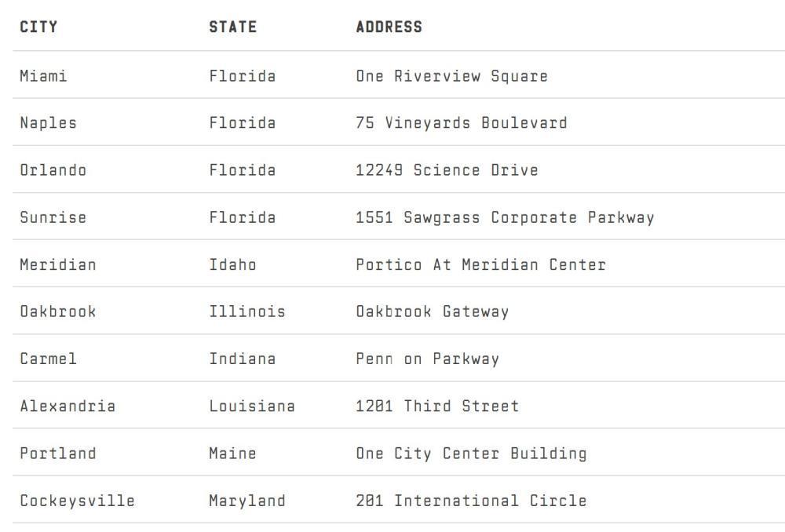Click the ADDRESS column header
The height and width of the screenshot is (532, 785).
click(x=389, y=27)
